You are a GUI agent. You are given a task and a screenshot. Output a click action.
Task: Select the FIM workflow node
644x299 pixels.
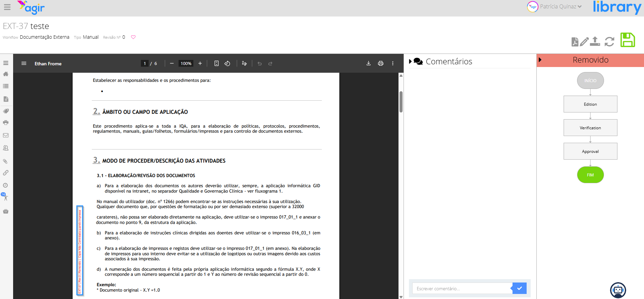pos(591,175)
